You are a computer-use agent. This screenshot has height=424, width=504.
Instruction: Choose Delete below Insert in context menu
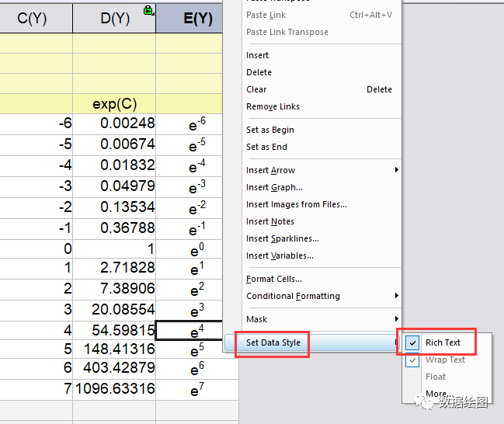click(322, 72)
